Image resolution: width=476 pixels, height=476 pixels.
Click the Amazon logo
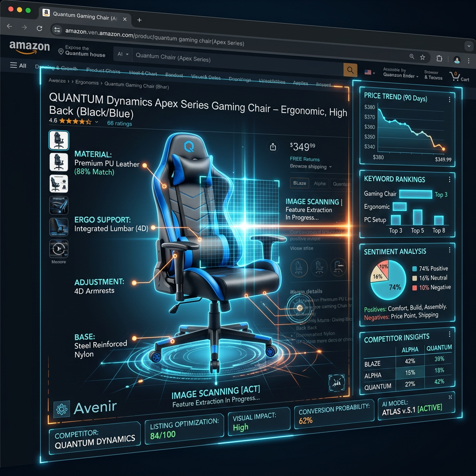pos(29,47)
